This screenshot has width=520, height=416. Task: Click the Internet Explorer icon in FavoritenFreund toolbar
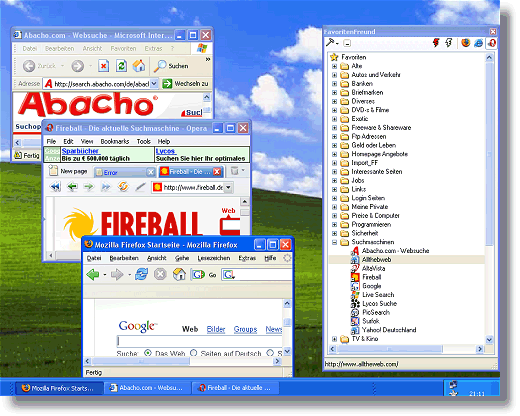[x=479, y=43]
